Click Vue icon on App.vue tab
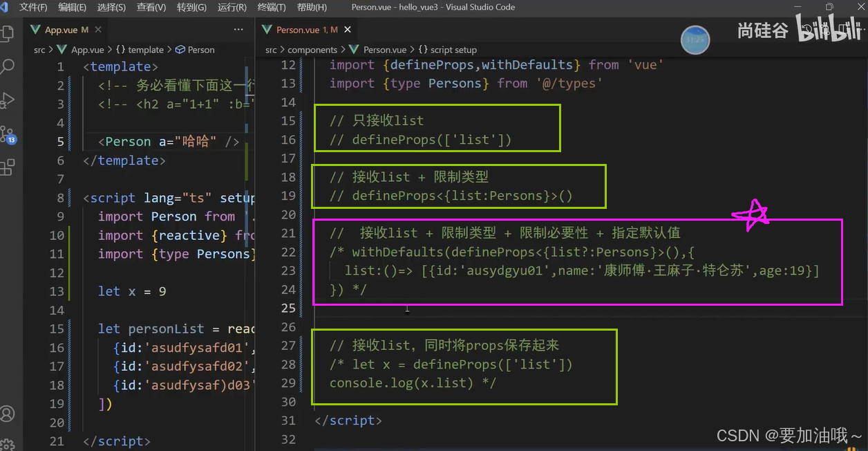The width and height of the screenshot is (868, 451). click(37, 30)
